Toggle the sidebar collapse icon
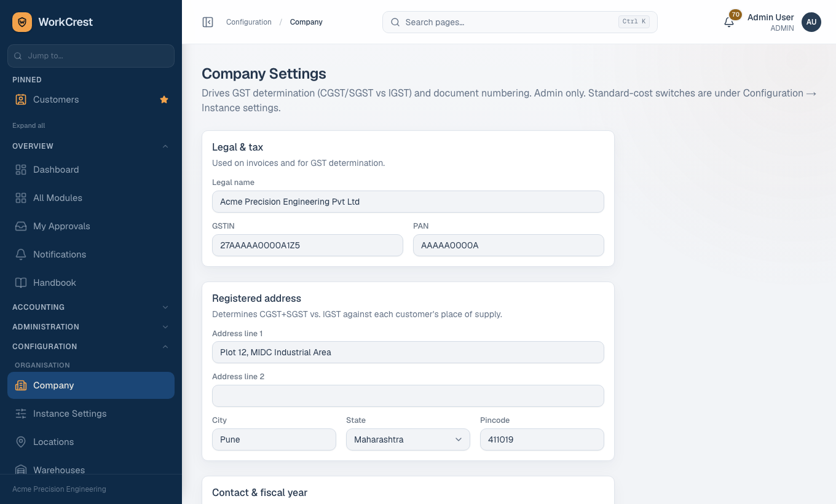836x504 pixels. pyautogui.click(x=208, y=22)
